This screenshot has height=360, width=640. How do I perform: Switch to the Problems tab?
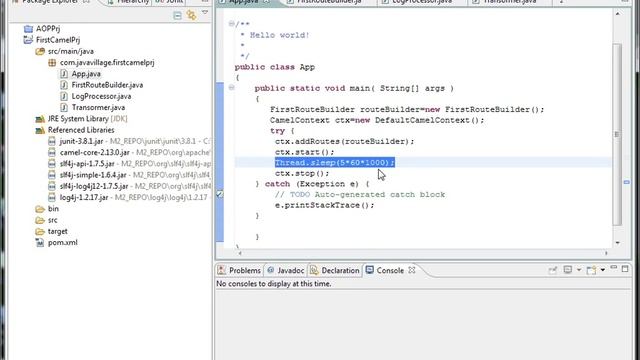pos(240,270)
